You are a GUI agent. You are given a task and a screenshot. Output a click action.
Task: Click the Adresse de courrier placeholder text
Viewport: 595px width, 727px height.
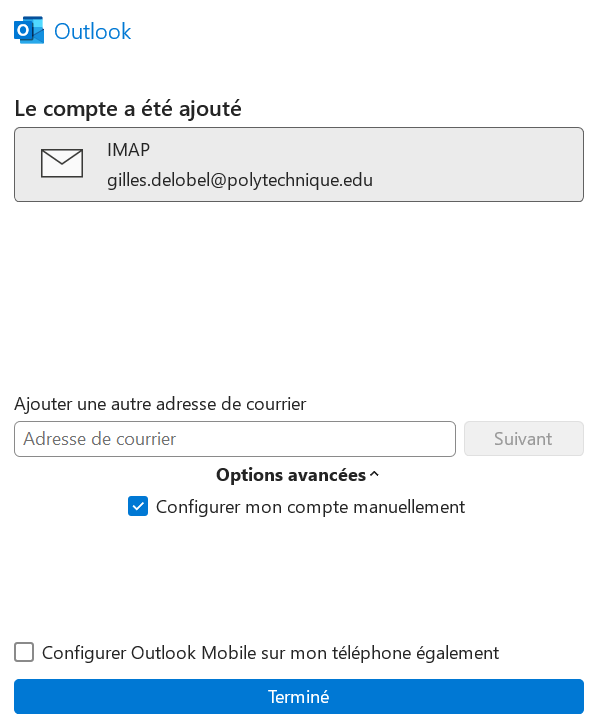(x=100, y=439)
